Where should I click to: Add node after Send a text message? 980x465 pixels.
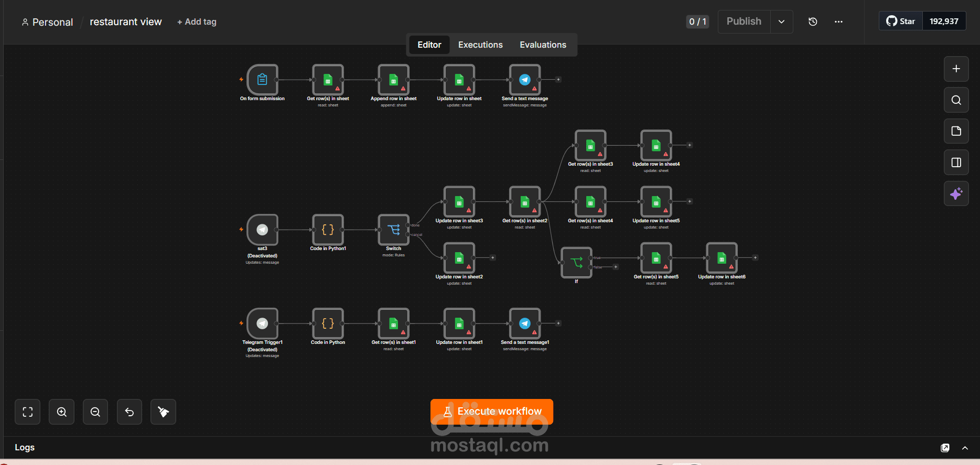558,80
